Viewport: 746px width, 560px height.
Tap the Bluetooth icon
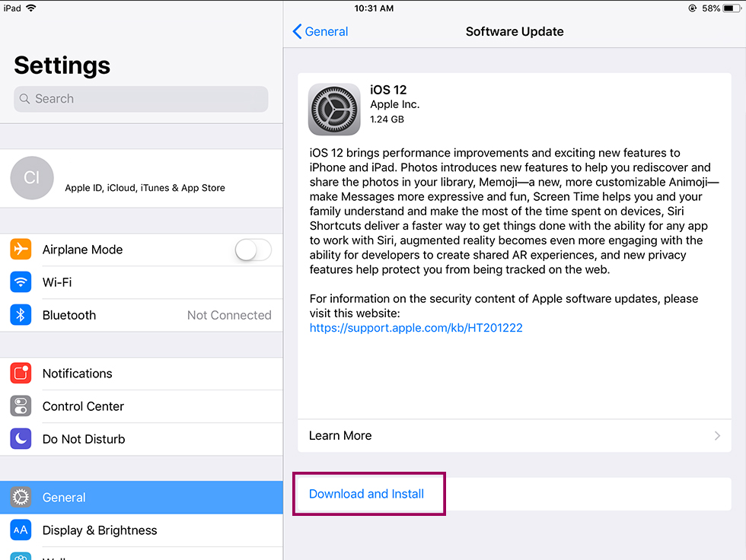21,315
